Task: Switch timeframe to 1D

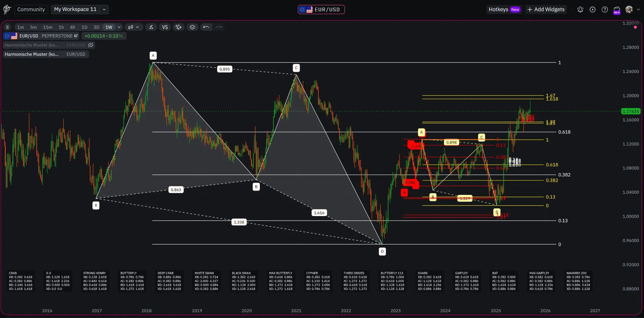Action: [84, 27]
